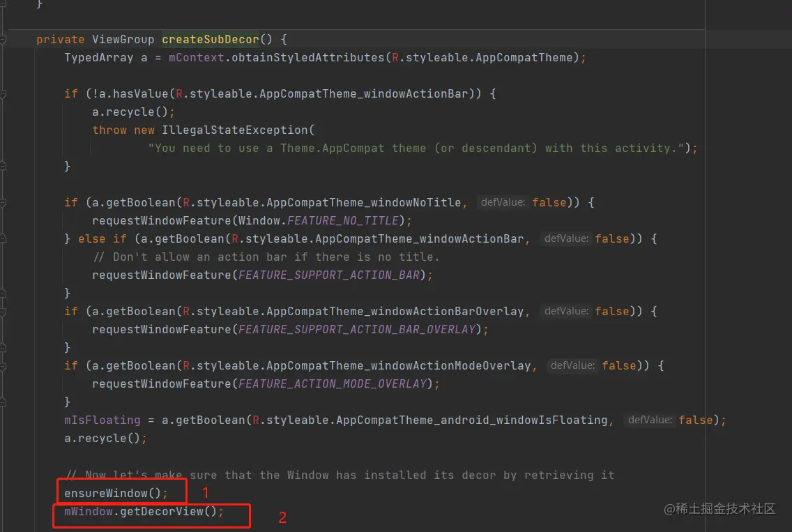792x532 pixels.
Task: Click AppCompatTheme_windowActionModeOverlay attribute
Action: (399, 366)
